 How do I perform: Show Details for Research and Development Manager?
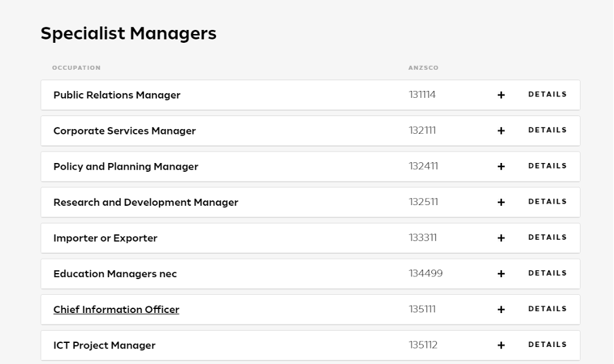[x=547, y=202]
